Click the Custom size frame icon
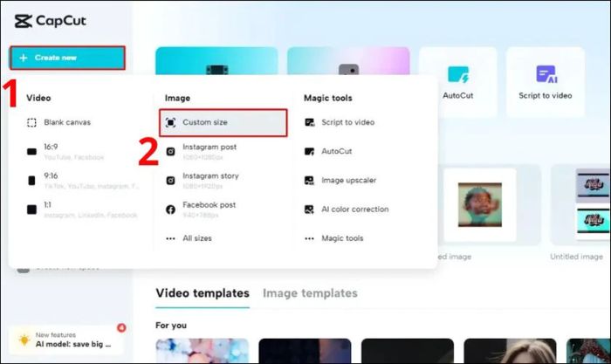The height and width of the screenshot is (364, 611). click(x=170, y=122)
